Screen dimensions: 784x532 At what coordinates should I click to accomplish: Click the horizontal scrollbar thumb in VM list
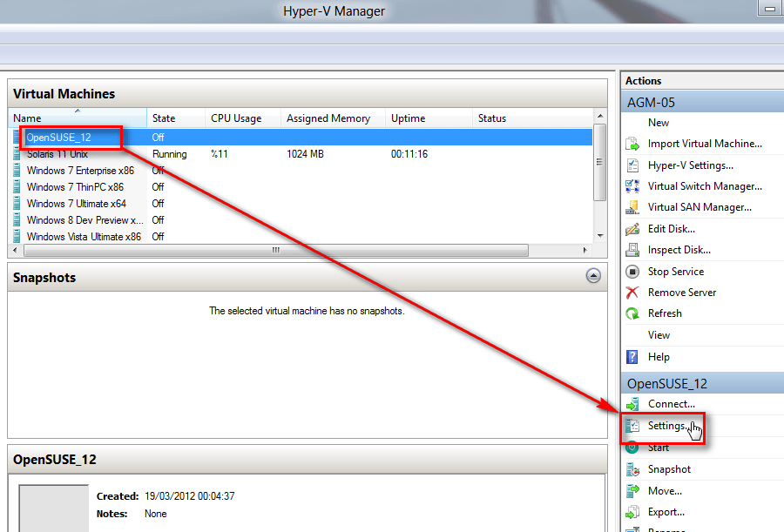(x=276, y=250)
